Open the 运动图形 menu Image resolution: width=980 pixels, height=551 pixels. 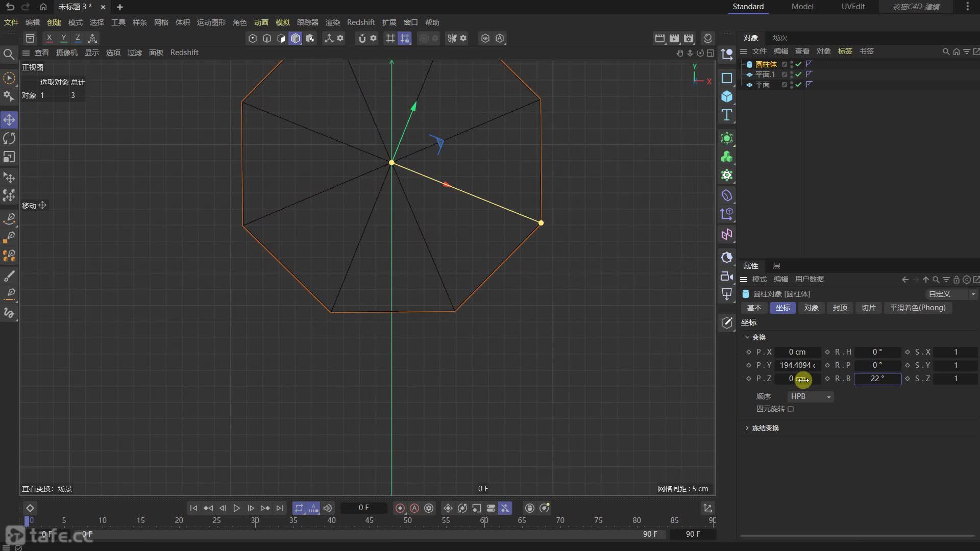coord(211,22)
